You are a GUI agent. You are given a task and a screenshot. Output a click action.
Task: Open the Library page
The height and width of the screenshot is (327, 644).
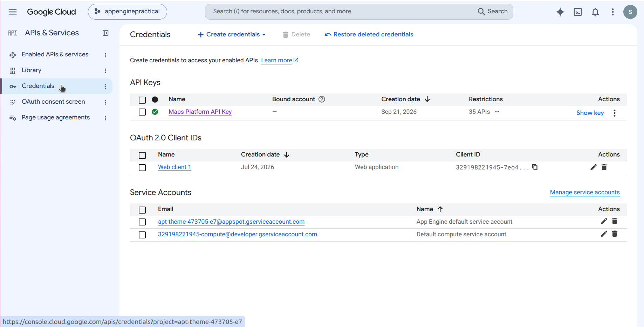click(32, 70)
